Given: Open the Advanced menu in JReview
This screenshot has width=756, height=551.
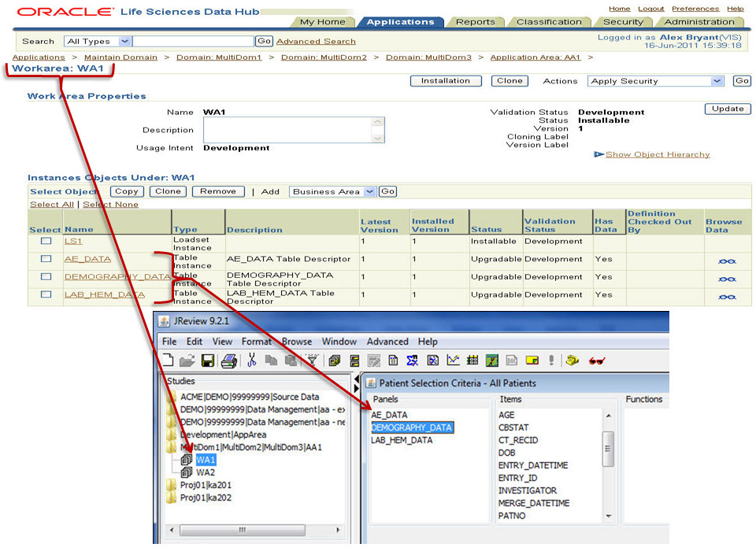Looking at the screenshot, I should 387,342.
